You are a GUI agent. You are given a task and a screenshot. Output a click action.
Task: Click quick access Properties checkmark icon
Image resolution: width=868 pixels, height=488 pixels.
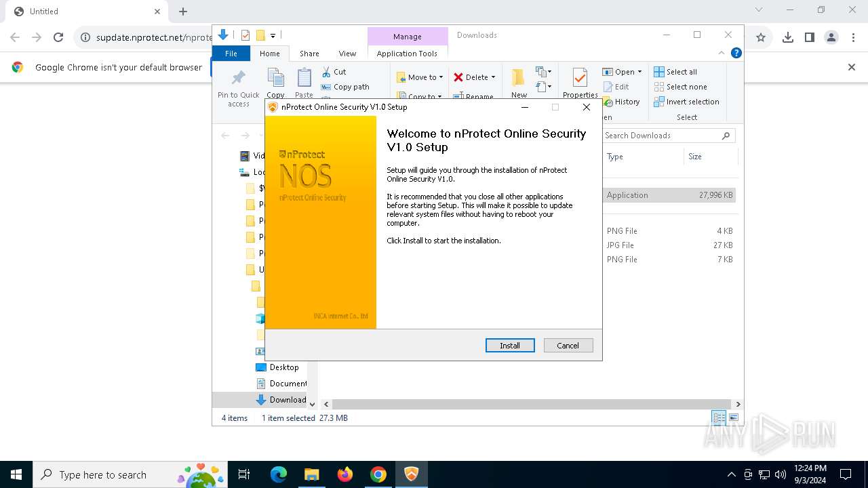coord(245,35)
